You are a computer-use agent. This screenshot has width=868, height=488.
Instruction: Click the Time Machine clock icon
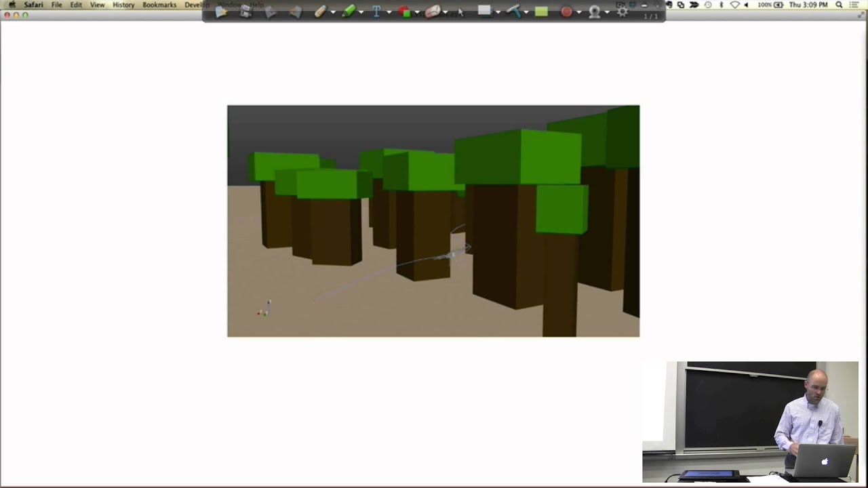708,5
